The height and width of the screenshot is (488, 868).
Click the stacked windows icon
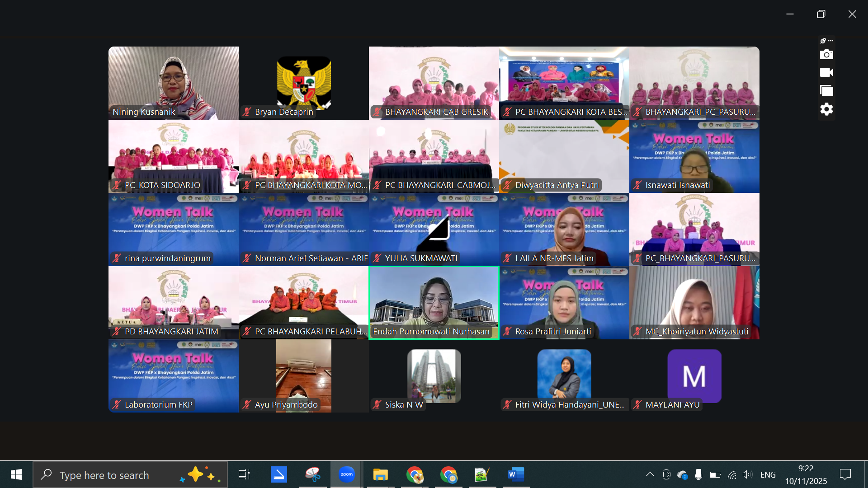(x=826, y=91)
